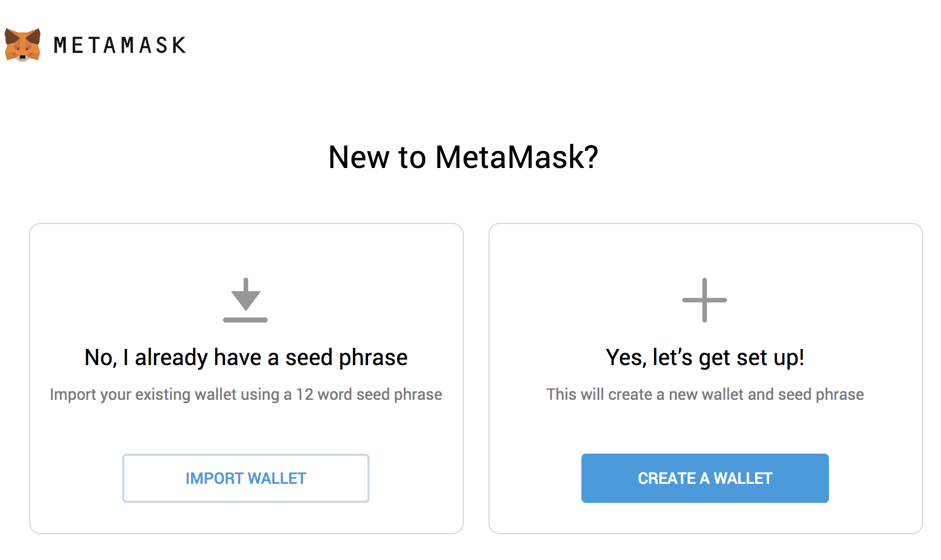The height and width of the screenshot is (560, 941).
Task: Click the word "Yes," in right card heading
Action: coord(626,357)
